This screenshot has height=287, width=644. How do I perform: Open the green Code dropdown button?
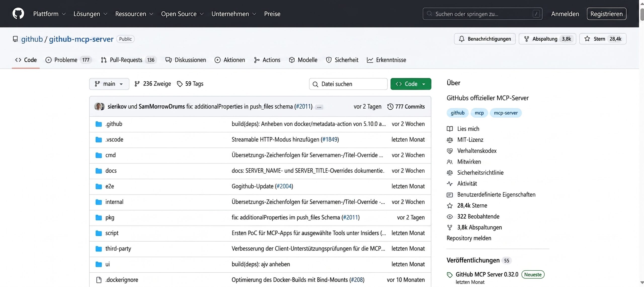[411, 84]
